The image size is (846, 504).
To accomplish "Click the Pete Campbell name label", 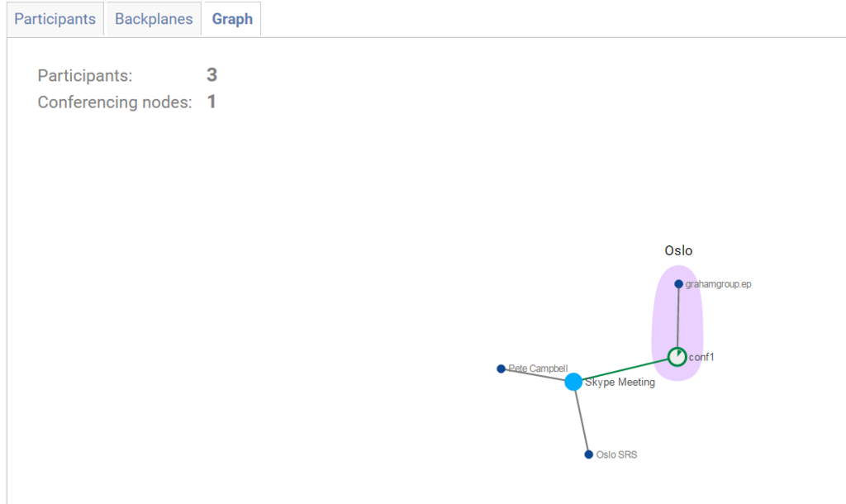I will 538,368.
